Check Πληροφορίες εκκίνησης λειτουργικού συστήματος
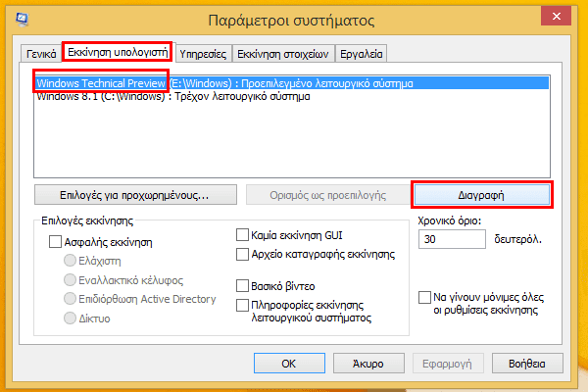 click(x=242, y=305)
